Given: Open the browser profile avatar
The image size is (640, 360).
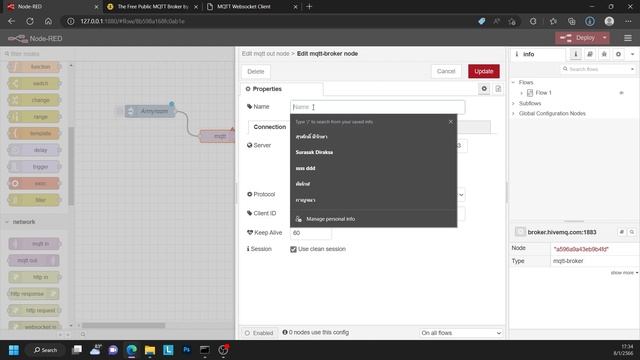Looking at the screenshot, I should coord(609,21).
